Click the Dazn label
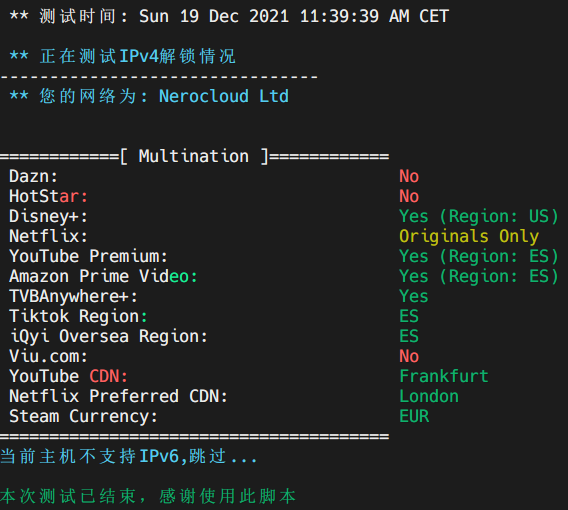Viewport: 568px width, 510px height. [x=33, y=176]
